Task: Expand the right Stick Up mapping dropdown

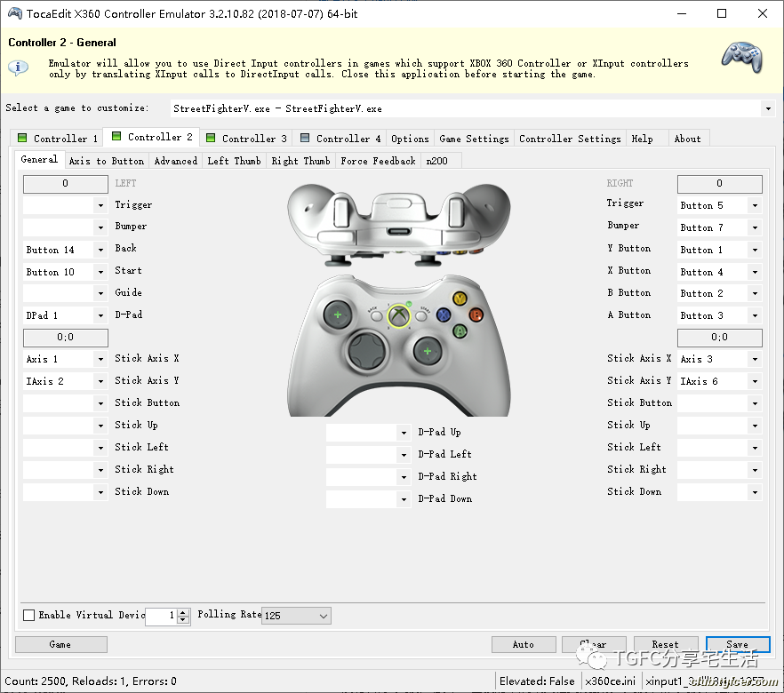Action: 755,426
